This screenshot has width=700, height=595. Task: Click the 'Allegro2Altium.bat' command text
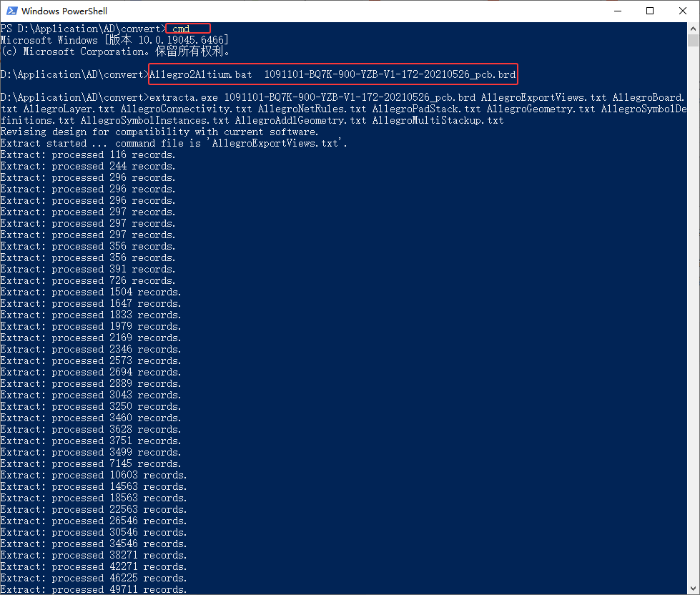tap(201, 74)
